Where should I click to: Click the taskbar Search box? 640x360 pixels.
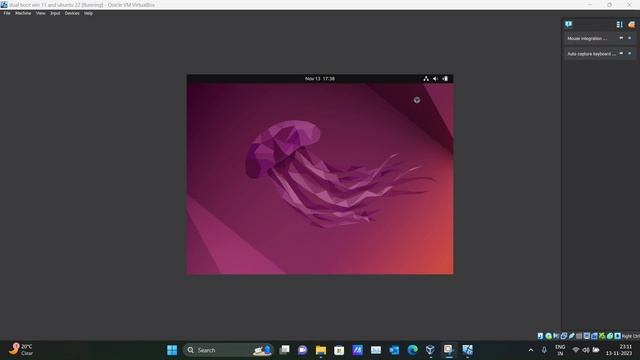228,350
